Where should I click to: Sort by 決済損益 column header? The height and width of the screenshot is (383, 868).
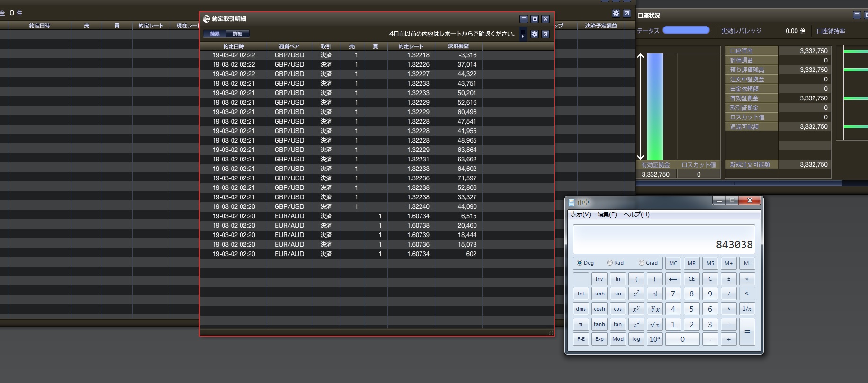click(x=458, y=46)
